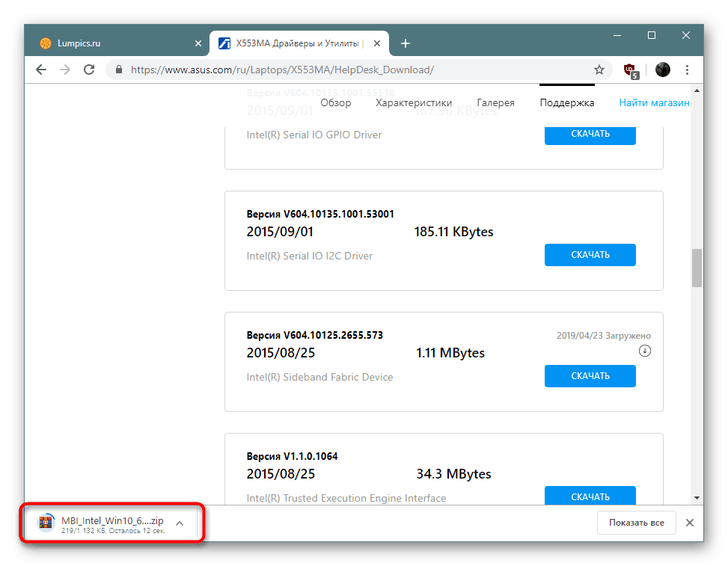
Task: Select the X553MA Драйверы и Утилиты tab
Action: pyautogui.click(x=299, y=43)
